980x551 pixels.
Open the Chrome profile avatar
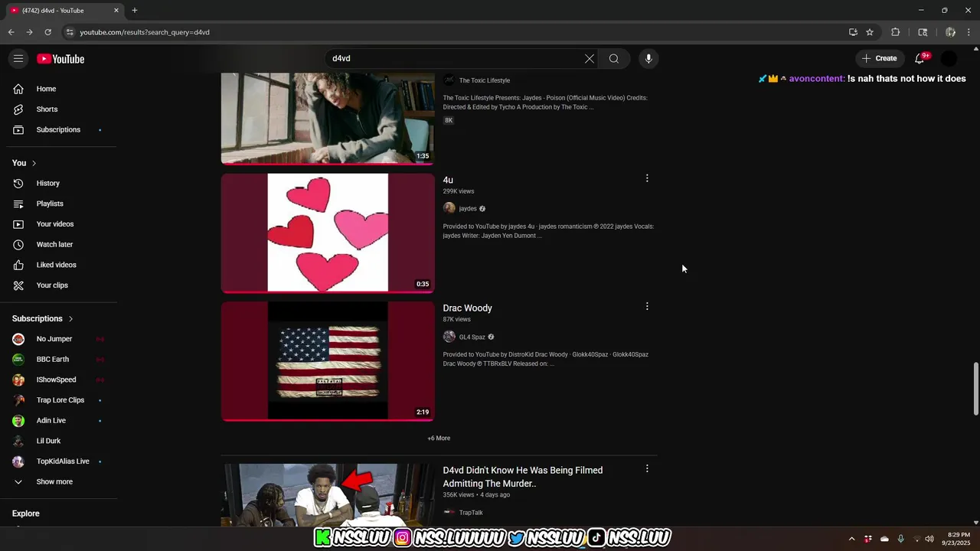[950, 32]
